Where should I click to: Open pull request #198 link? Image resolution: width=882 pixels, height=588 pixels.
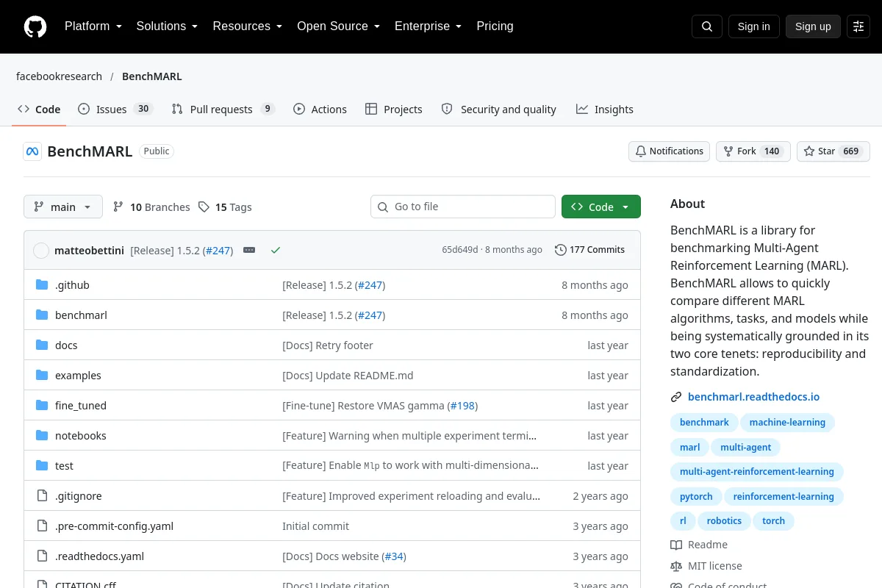[x=462, y=406]
